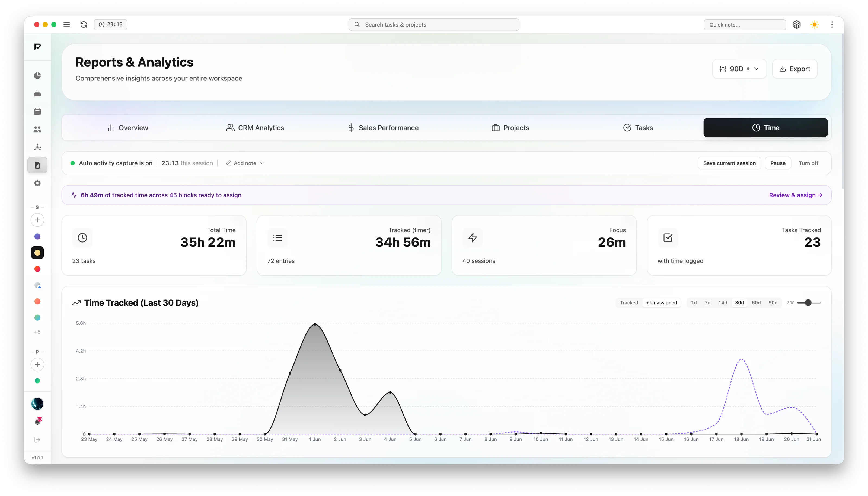Open the calendar sidebar icon

37,111
